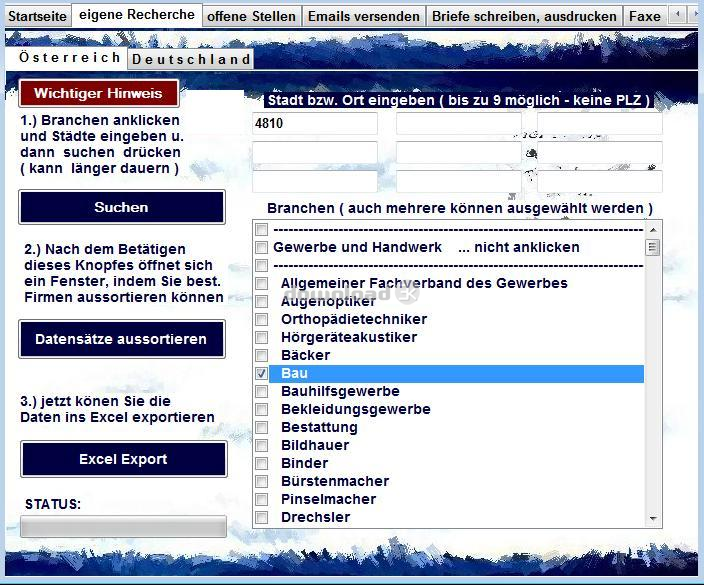Open the Emails versenden tab
The height and width of the screenshot is (585, 704).
click(x=363, y=16)
